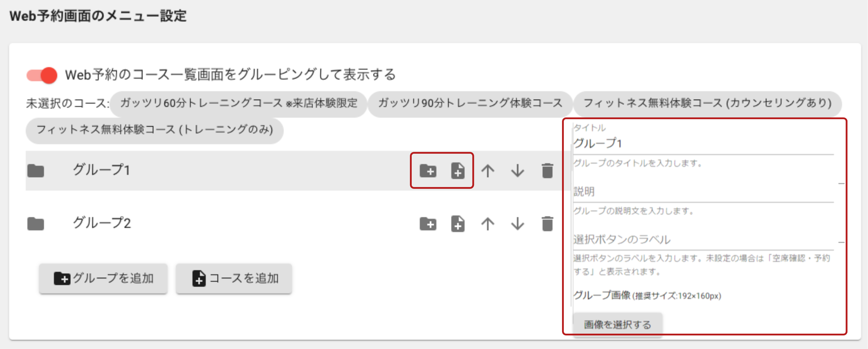Viewport: 868px width, 349px height.
Task: Move グループ2 up
Action: pyautogui.click(x=488, y=224)
